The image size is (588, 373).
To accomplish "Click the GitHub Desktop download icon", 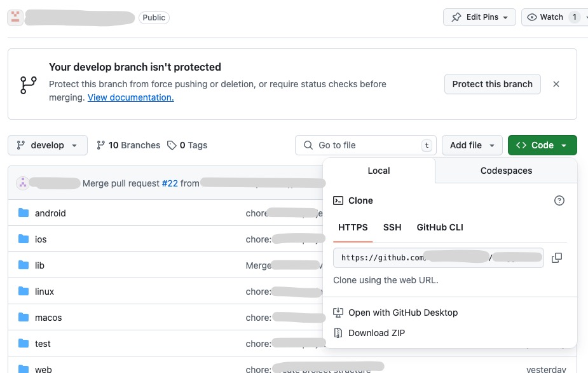I will pyautogui.click(x=338, y=313).
